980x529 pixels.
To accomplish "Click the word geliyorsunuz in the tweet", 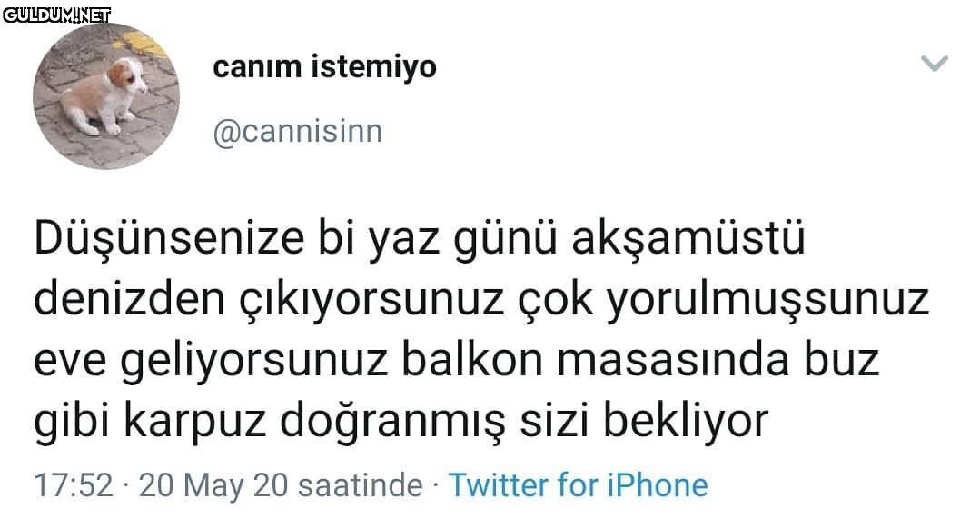I will (253, 362).
